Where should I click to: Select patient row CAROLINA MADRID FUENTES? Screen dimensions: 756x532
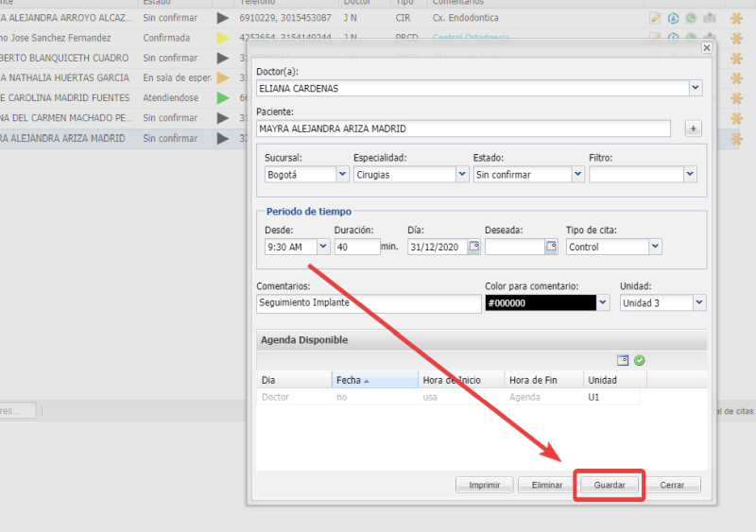click(x=65, y=98)
